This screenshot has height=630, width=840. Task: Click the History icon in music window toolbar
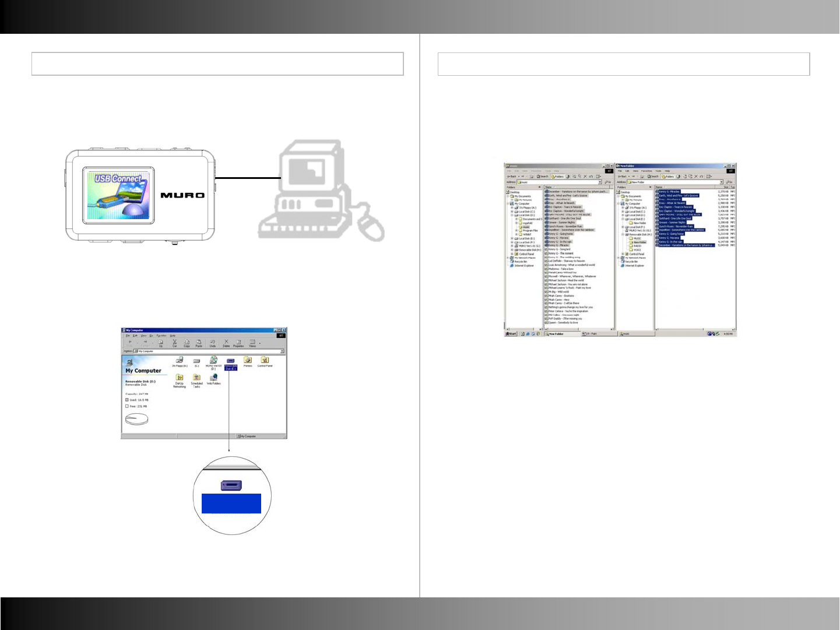tap(568, 176)
